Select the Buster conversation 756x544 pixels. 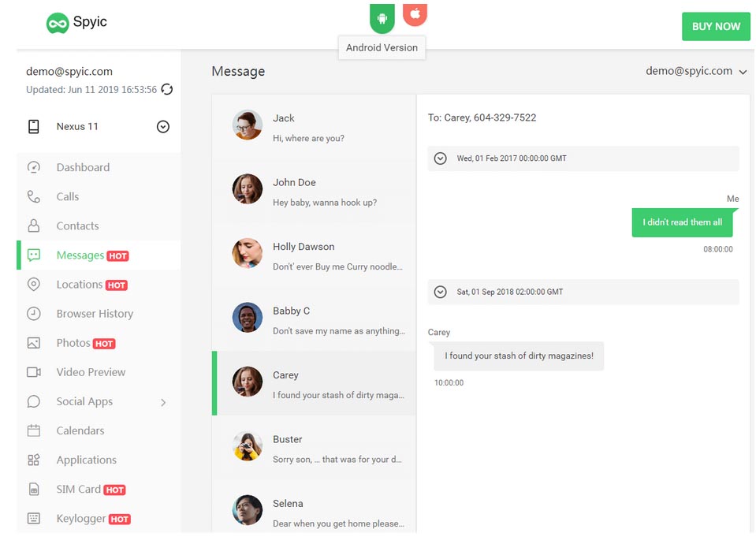[x=314, y=448]
